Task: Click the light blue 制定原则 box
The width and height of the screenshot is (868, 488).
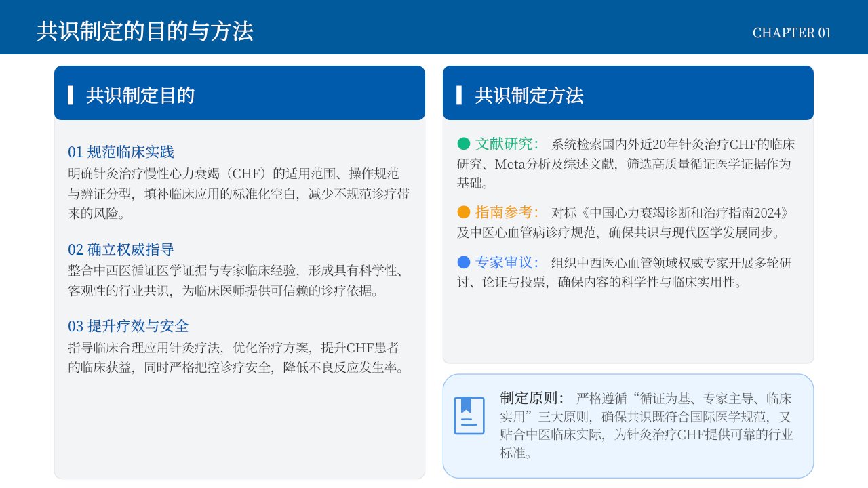Action: pyautogui.click(x=628, y=426)
